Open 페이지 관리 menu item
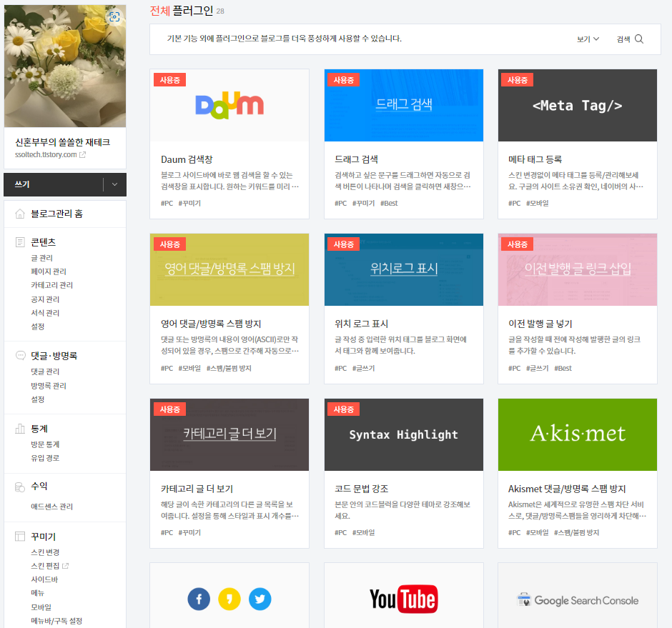The width and height of the screenshot is (672, 628). [x=49, y=271]
